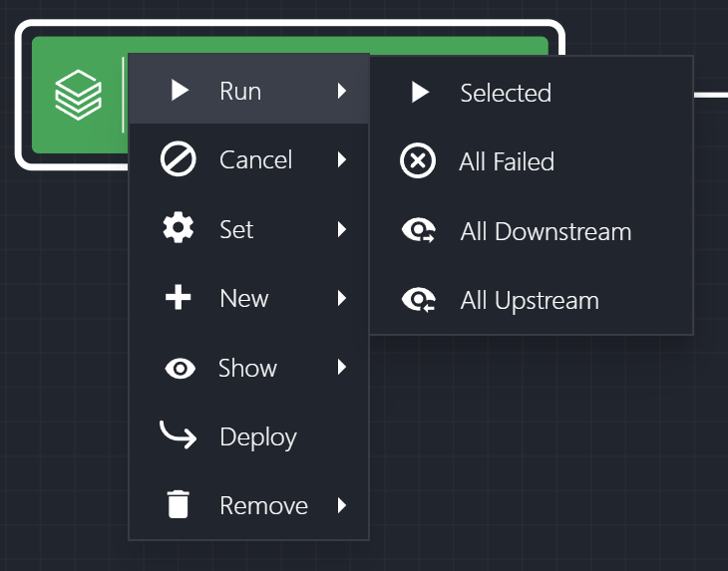Choose Deploy from the context menu
This screenshot has width=728, height=571.
coord(257,436)
